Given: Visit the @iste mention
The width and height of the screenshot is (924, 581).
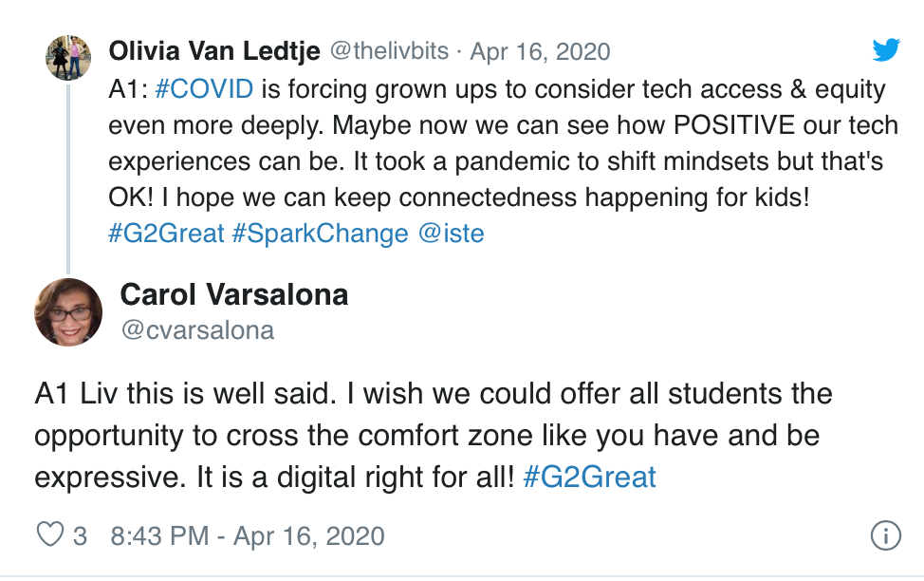Looking at the screenshot, I should (451, 233).
